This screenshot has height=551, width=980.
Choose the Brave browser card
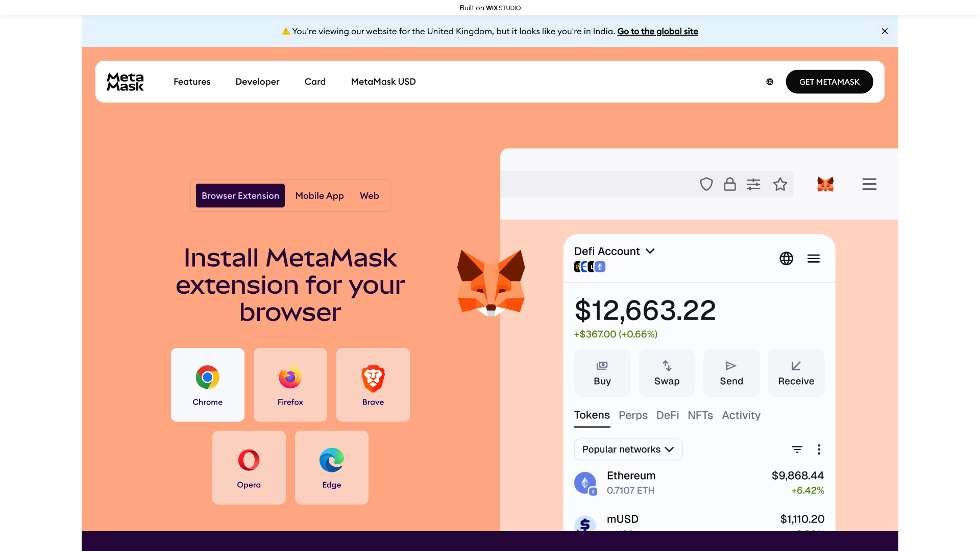pyautogui.click(x=373, y=385)
